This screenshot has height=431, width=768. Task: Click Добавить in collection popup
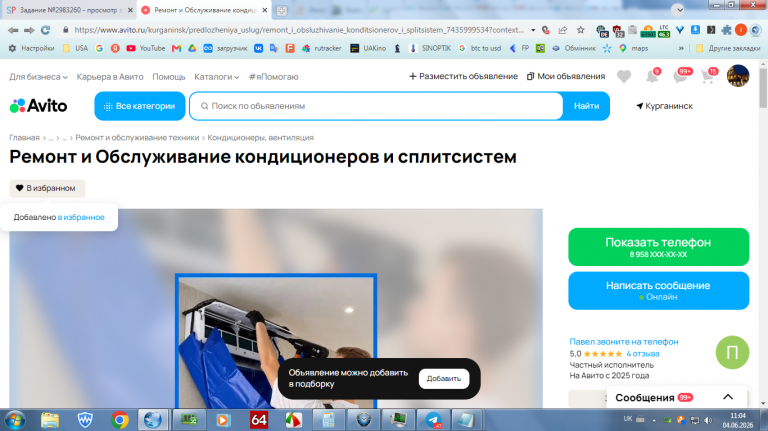443,379
